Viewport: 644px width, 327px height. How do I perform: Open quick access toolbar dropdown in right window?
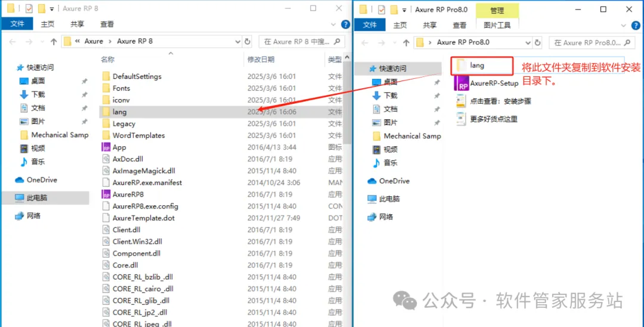point(404,10)
